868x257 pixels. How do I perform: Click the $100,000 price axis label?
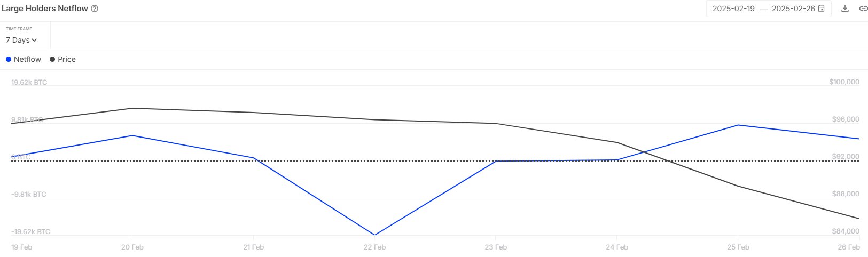pyautogui.click(x=844, y=82)
